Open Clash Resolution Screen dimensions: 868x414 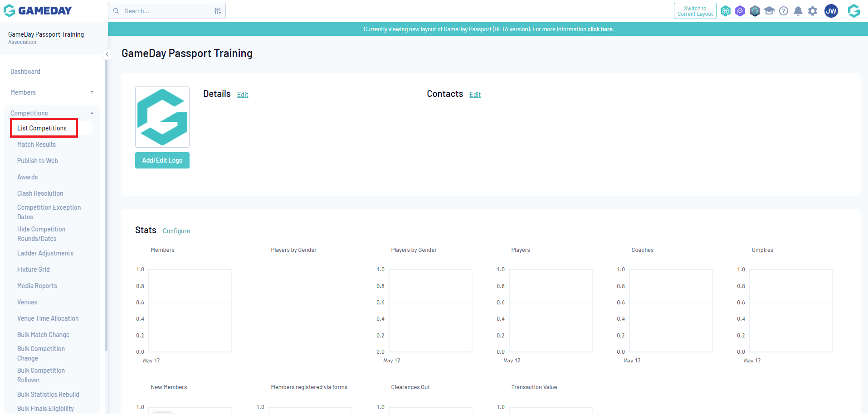point(40,193)
